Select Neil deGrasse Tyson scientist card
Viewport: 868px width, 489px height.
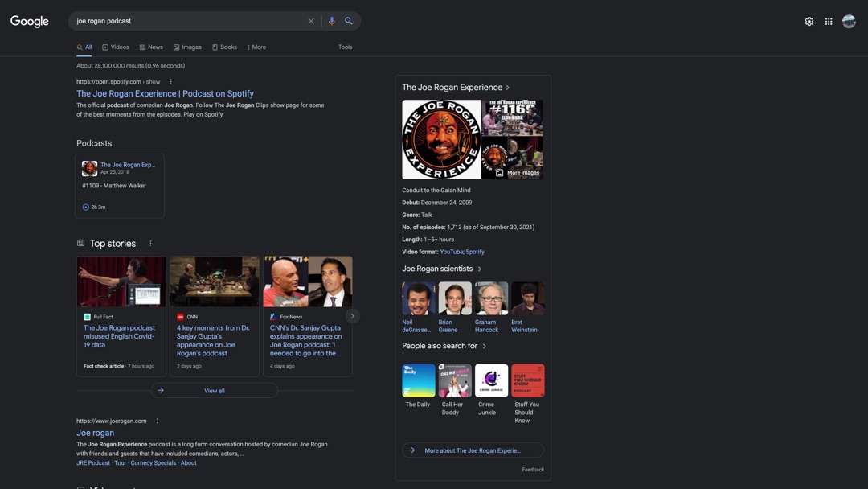[418, 307]
